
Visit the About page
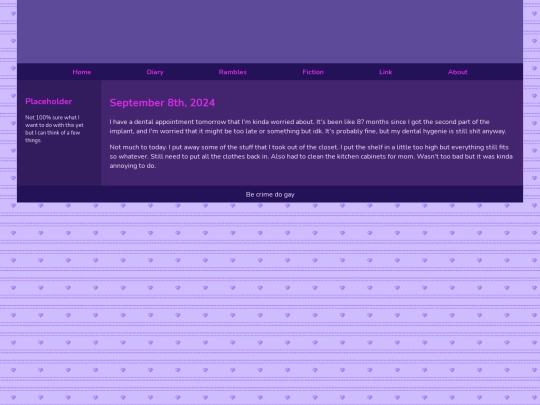pyautogui.click(x=458, y=72)
